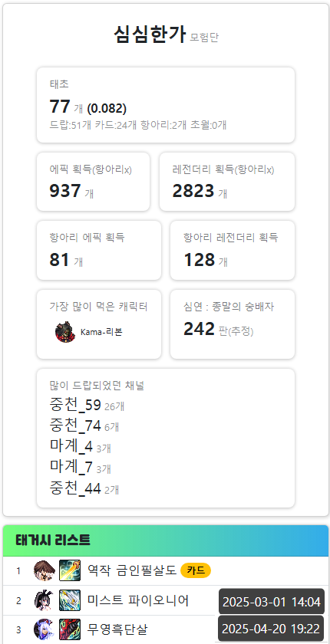Click the 에픽 획득 937개 card
330x644 pixels.
coord(94,182)
